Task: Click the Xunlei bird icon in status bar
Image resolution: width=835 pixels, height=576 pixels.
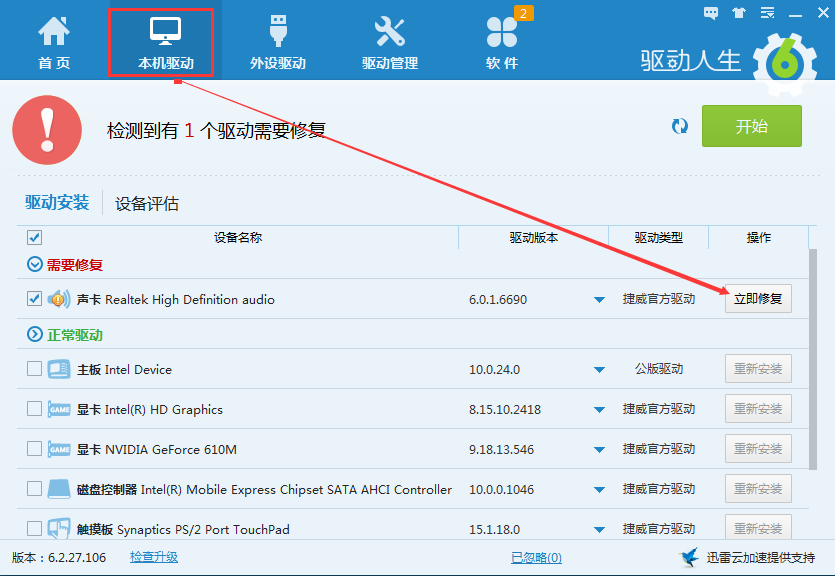Action: (690, 557)
